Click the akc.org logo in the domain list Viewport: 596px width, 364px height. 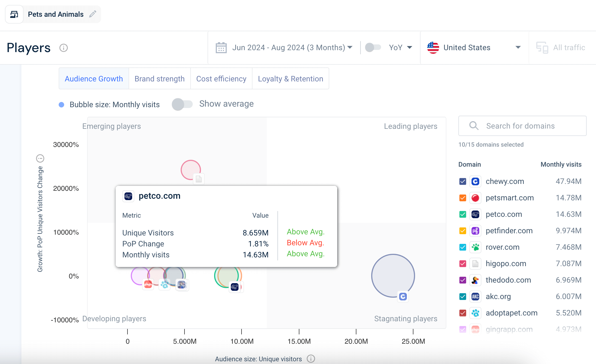point(475,297)
